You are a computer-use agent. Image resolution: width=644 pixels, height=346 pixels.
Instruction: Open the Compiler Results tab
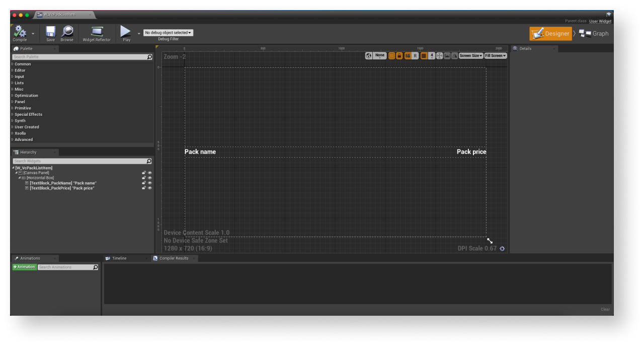174,258
